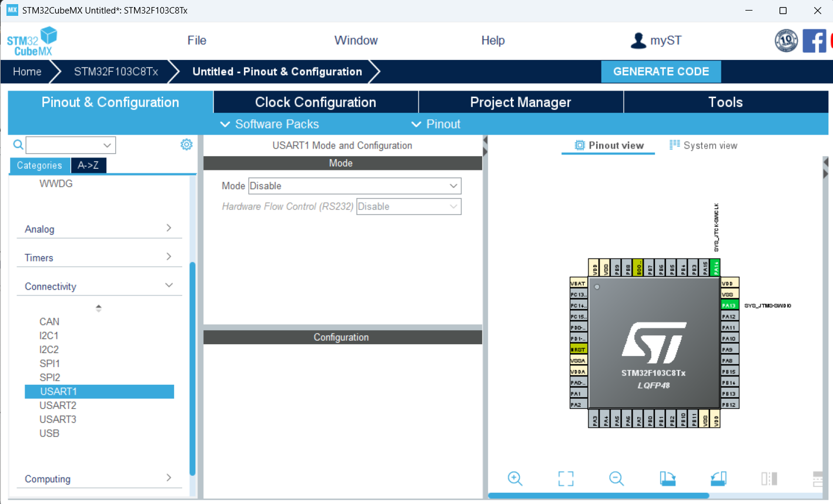This screenshot has height=504, width=833.
Task: Select USB in Connectivity list
Action: click(x=49, y=434)
